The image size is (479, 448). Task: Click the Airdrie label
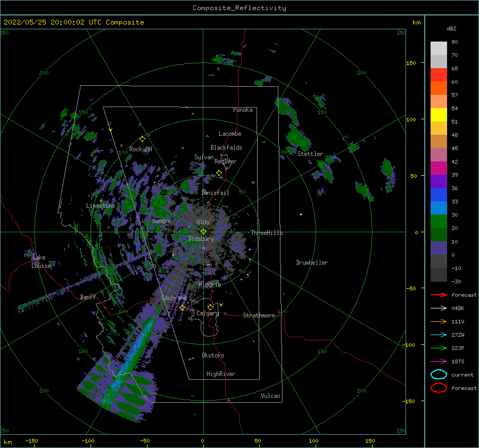(210, 284)
